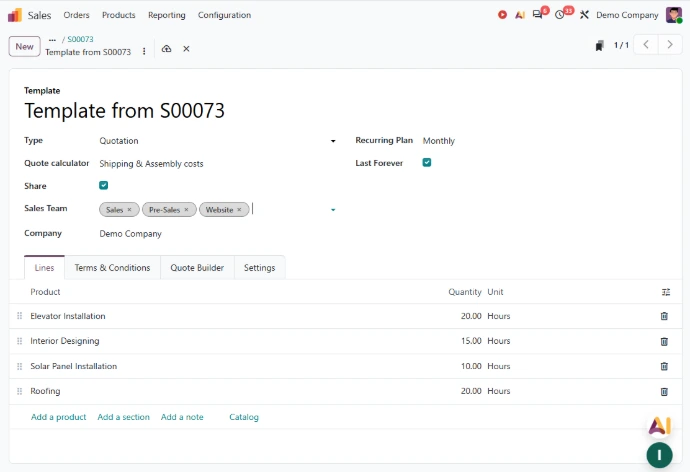
Task: Click the Quantity column header
Action: point(465,292)
